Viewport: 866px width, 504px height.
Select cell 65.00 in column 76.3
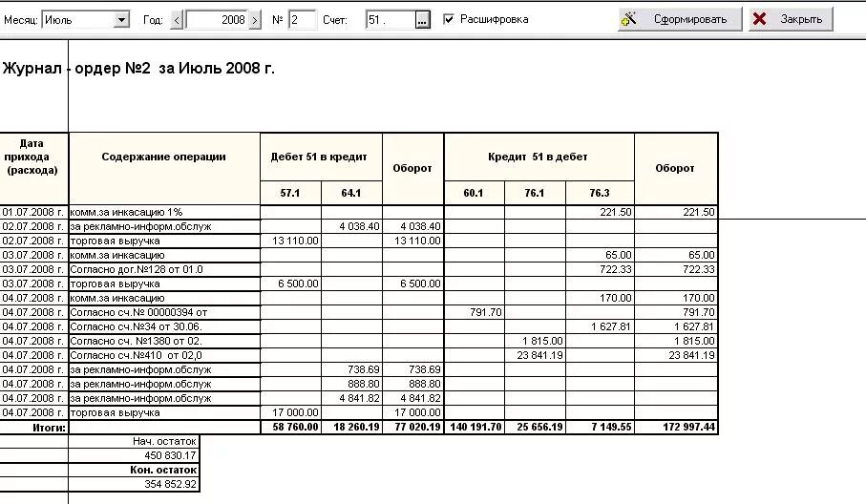coord(600,255)
